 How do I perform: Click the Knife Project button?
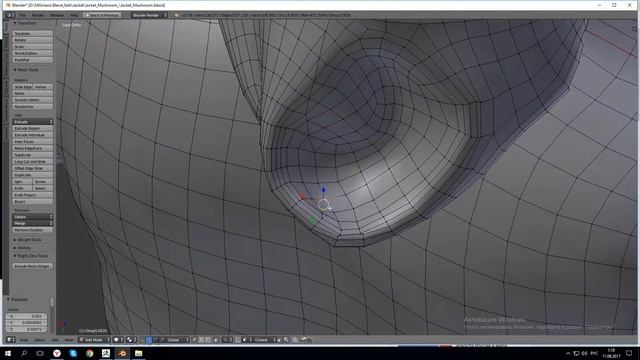33,195
